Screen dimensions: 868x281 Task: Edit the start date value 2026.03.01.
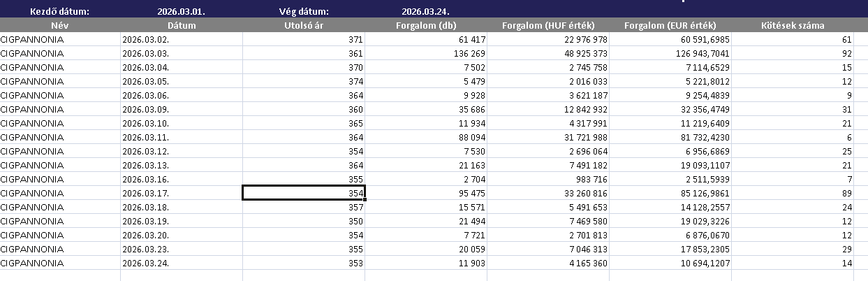[x=182, y=11]
